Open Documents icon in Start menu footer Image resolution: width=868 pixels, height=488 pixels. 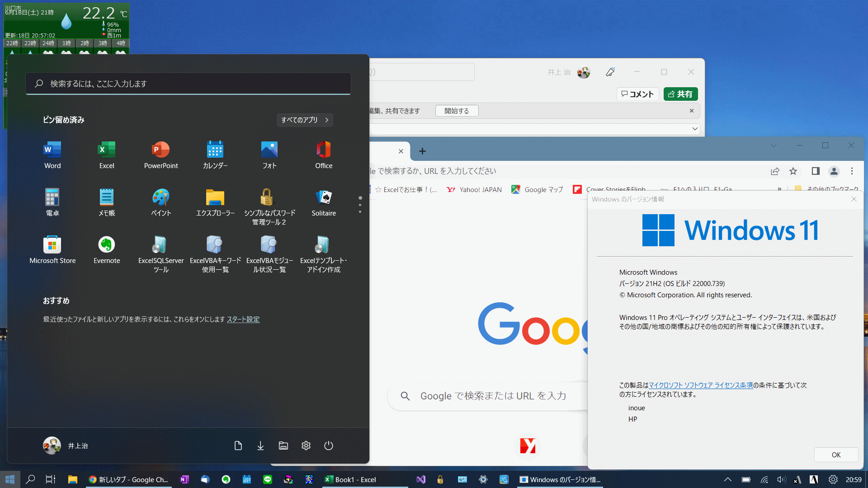point(238,446)
